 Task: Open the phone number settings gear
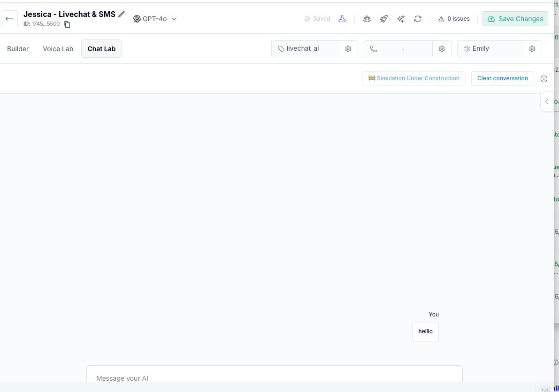coord(441,48)
